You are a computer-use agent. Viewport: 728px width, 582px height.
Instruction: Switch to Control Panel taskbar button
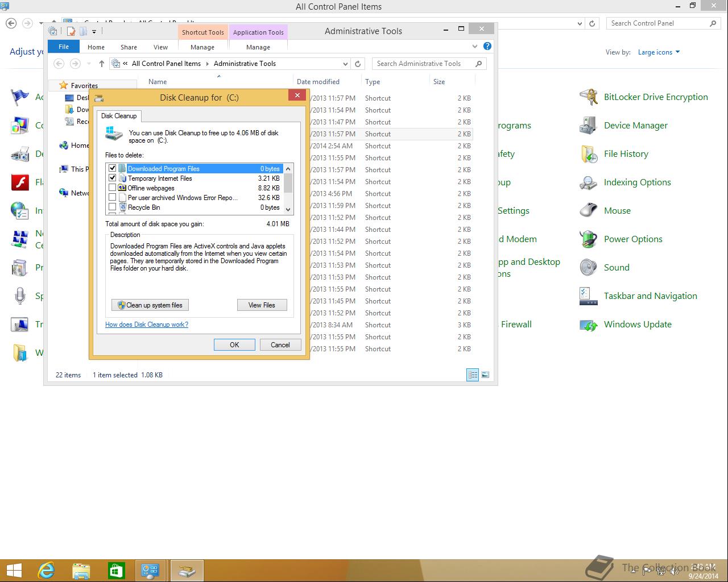[151, 571]
